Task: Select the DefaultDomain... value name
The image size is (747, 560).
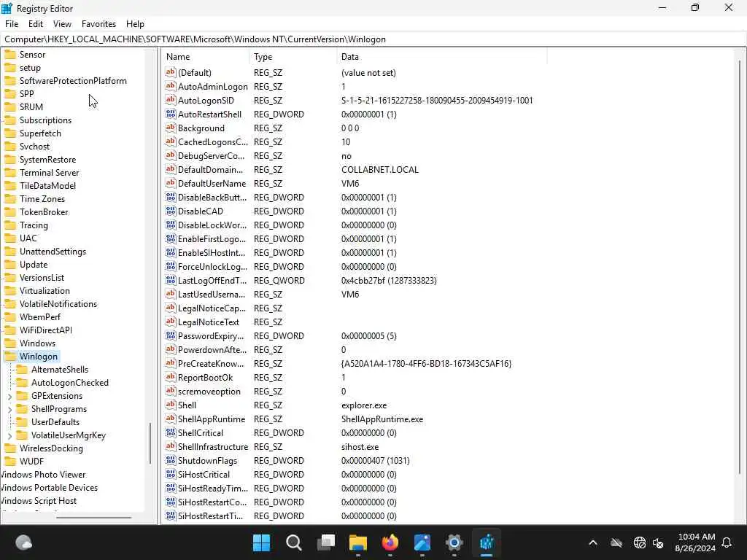Action: pos(210,169)
